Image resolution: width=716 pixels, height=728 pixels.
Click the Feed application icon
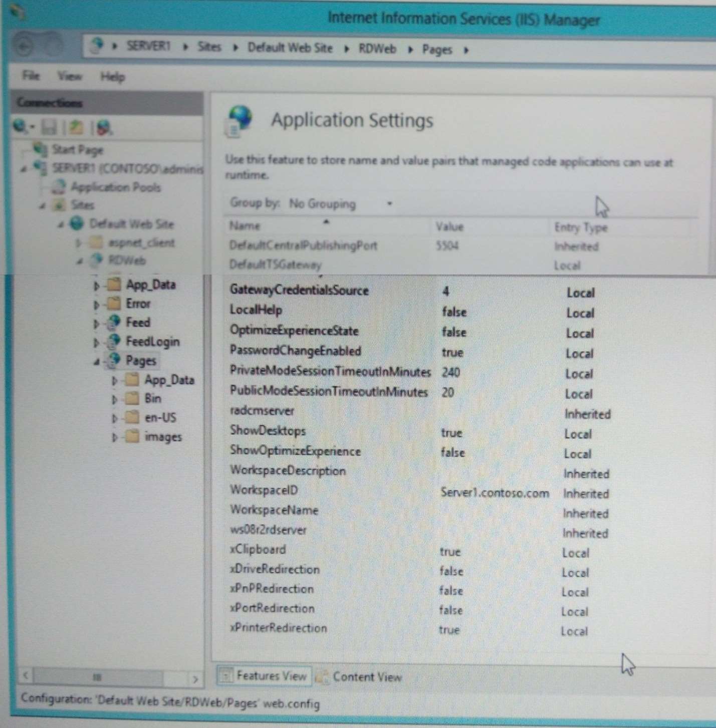point(114,322)
